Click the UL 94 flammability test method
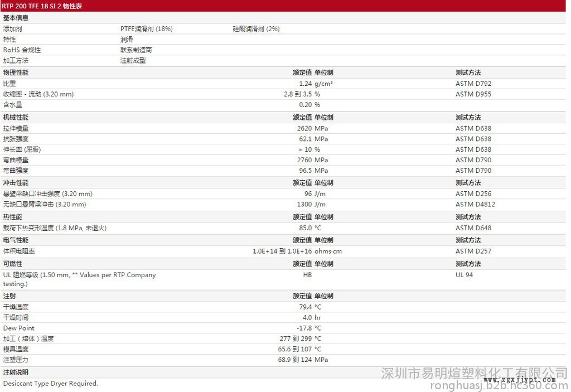 pos(464,275)
